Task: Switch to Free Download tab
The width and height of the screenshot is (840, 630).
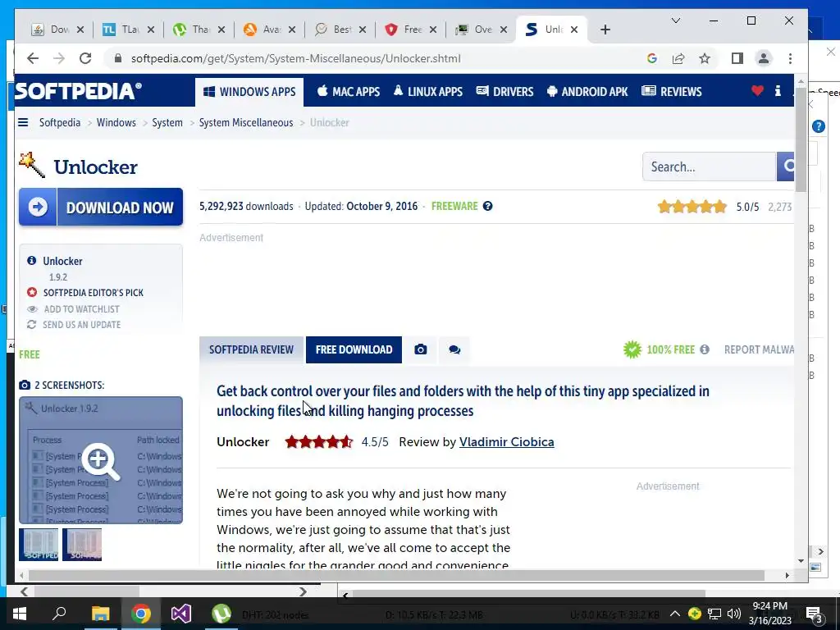Action: coord(354,349)
